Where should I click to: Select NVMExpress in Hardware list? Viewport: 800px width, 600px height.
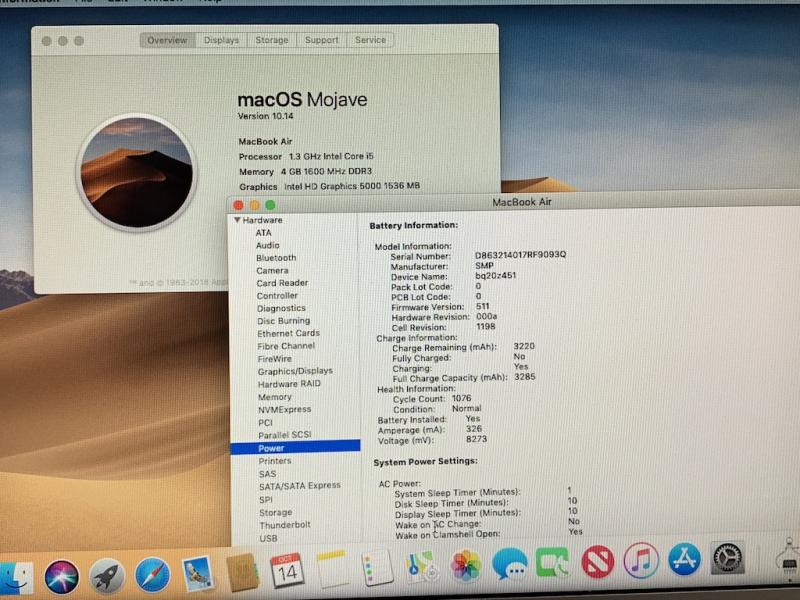pos(284,409)
